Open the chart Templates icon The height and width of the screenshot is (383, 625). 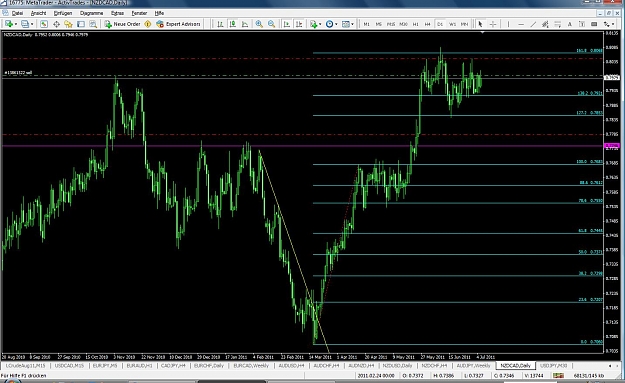tap(346, 24)
